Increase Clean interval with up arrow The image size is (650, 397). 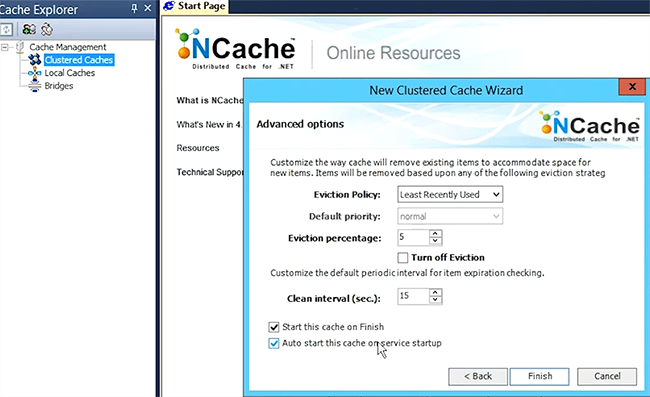click(x=435, y=293)
